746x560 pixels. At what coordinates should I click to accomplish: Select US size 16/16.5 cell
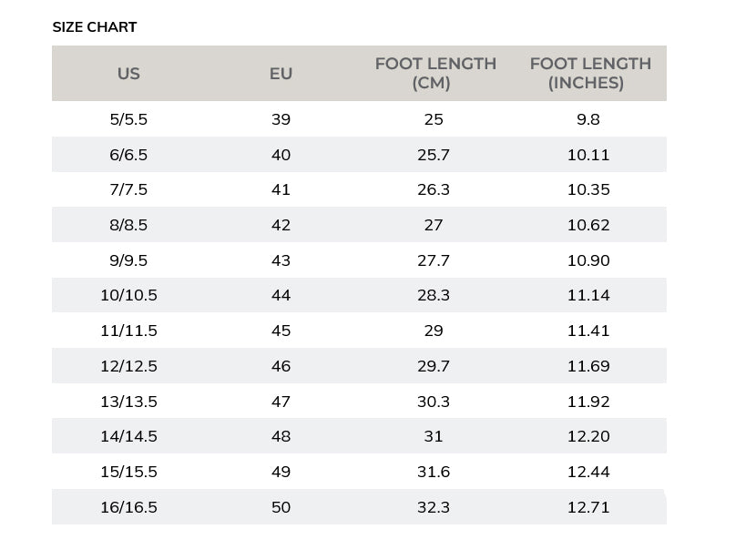128,507
